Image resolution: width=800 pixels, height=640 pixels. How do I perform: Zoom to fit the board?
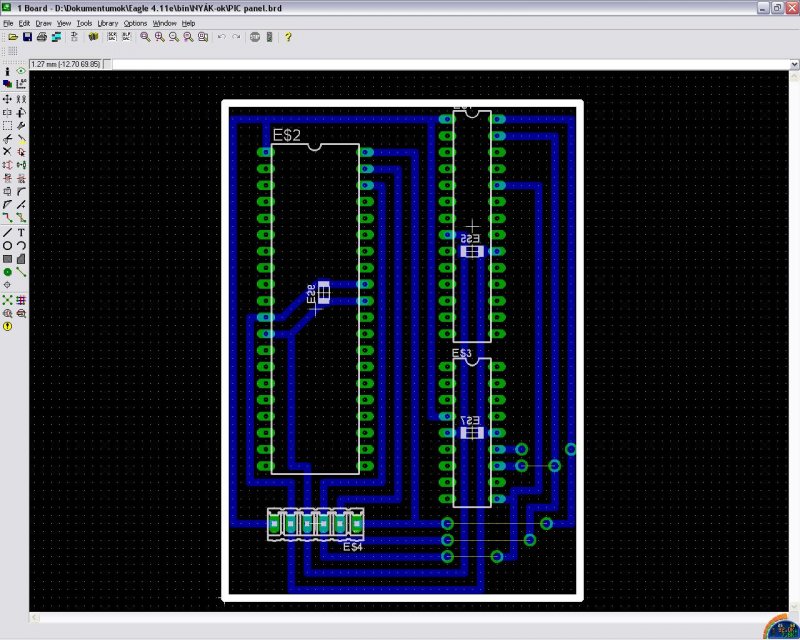[x=145, y=37]
